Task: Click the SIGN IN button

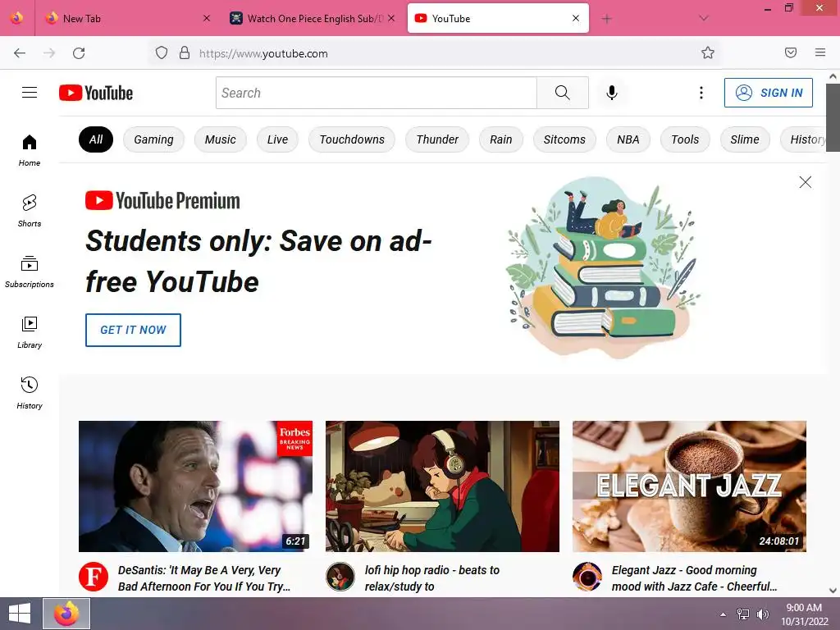Action: [768, 93]
